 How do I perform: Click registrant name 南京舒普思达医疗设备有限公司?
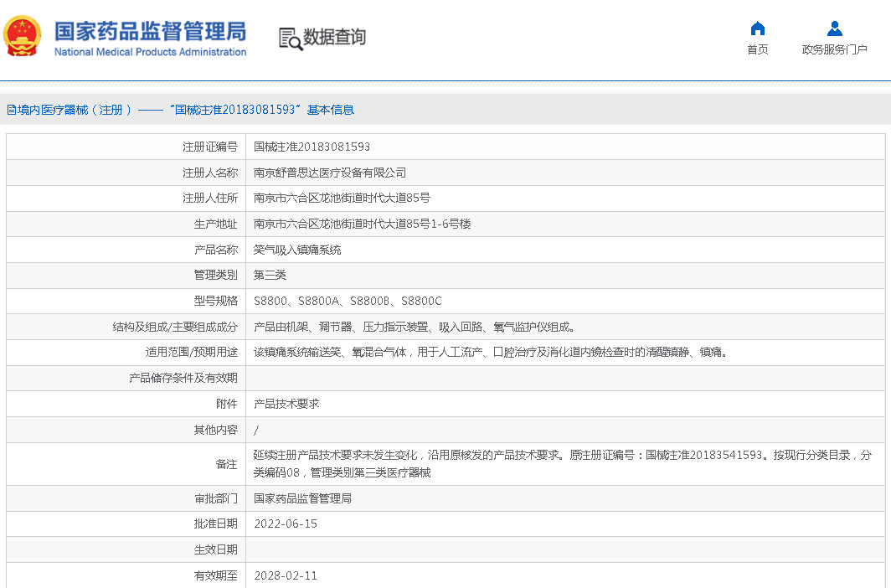click(x=330, y=173)
